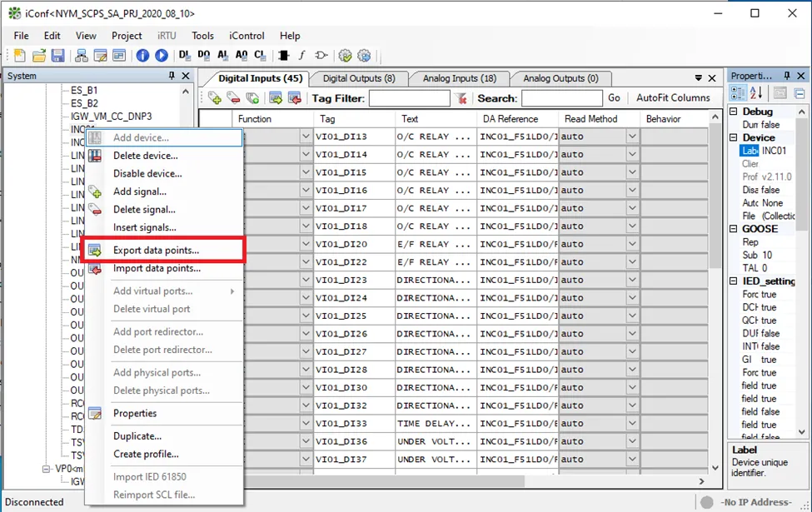
Task: Click the add tag icon with green plus
Action: click(x=214, y=98)
